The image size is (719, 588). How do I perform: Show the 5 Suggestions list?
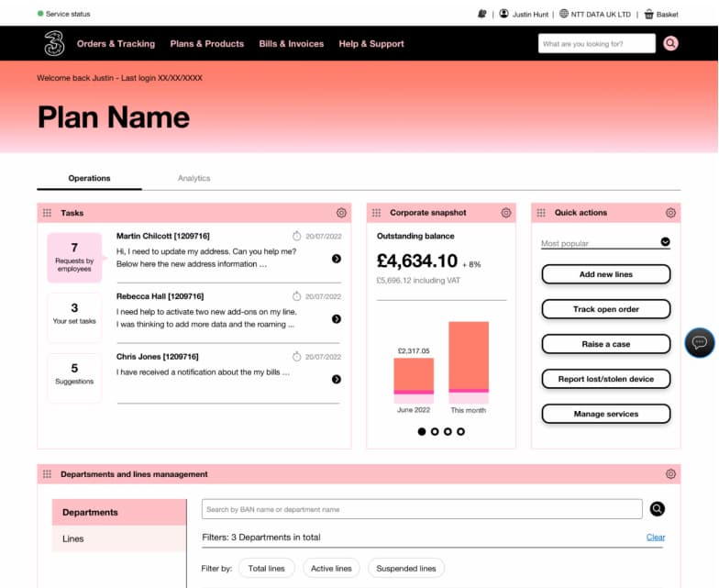(x=74, y=378)
